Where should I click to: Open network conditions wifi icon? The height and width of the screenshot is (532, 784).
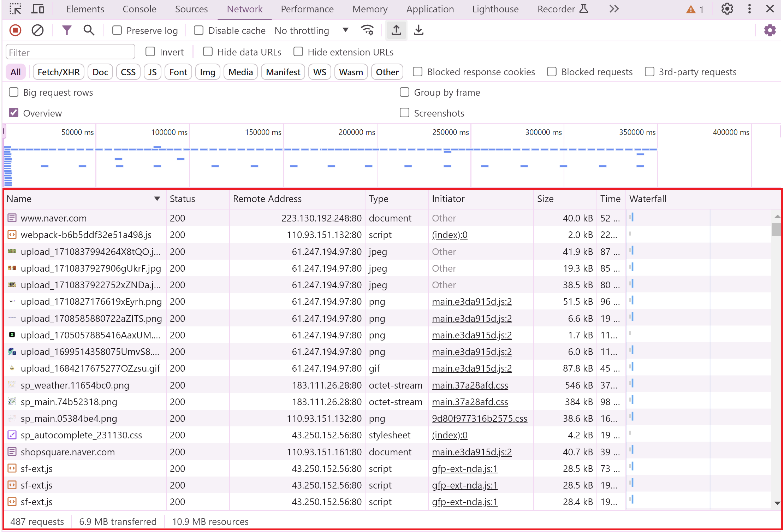367,30
